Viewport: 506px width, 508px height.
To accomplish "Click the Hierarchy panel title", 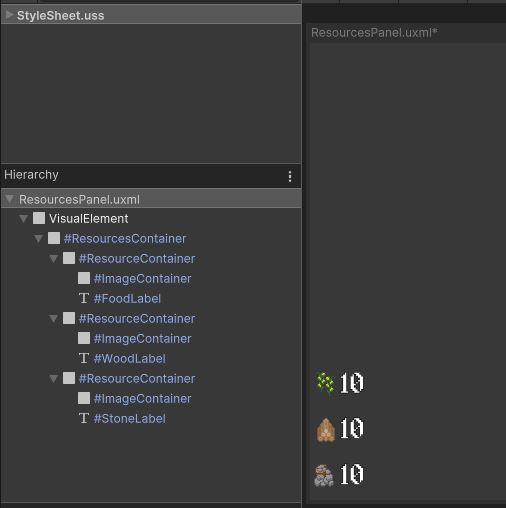I will point(31,175).
